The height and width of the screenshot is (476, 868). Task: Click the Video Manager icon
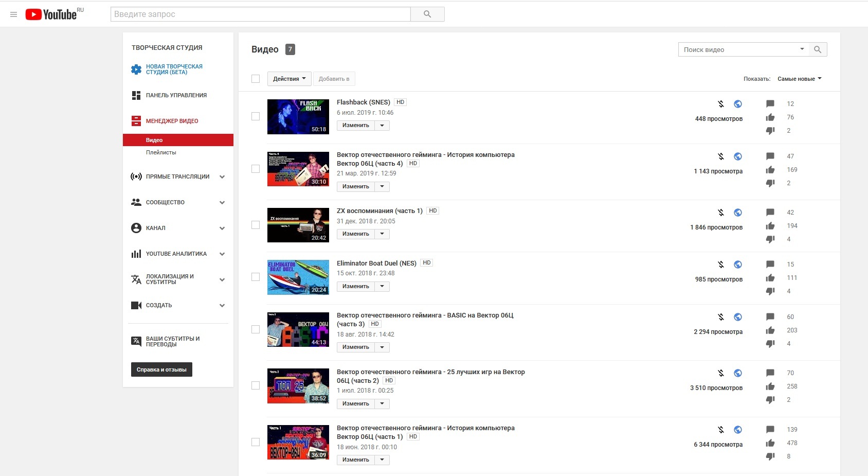click(136, 121)
